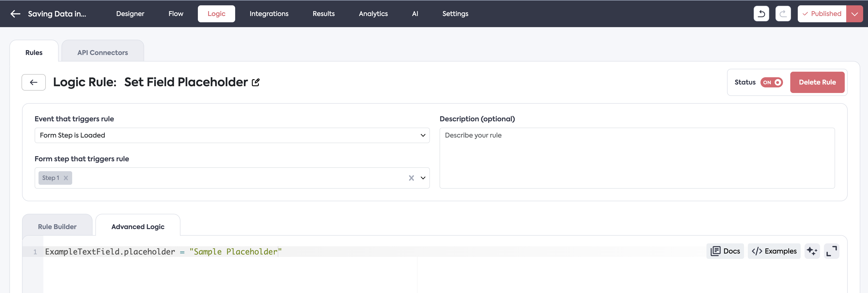This screenshot has width=868, height=293.
Task: Return to rules list with arrow button
Action: (33, 83)
